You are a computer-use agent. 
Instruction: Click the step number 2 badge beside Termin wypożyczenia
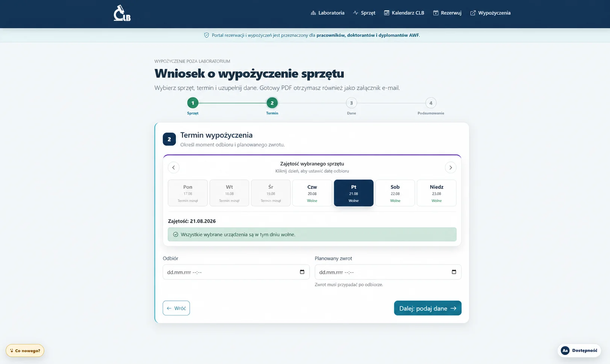[169, 139]
